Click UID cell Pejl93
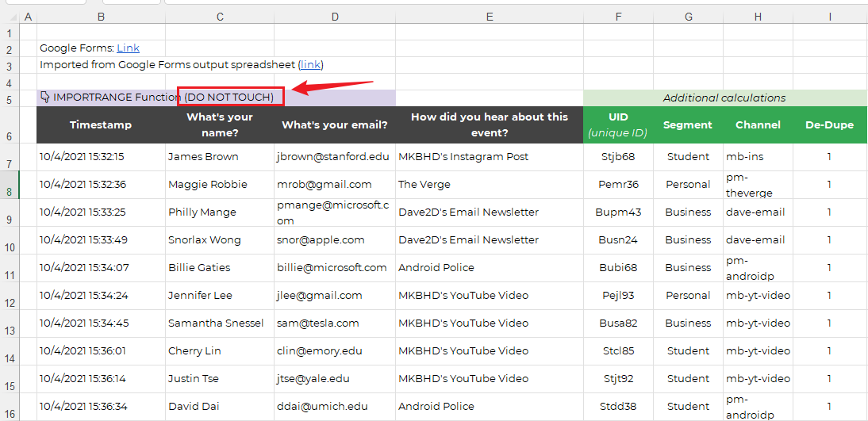Viewport: 868px width, 421px height. coord(618,296)
